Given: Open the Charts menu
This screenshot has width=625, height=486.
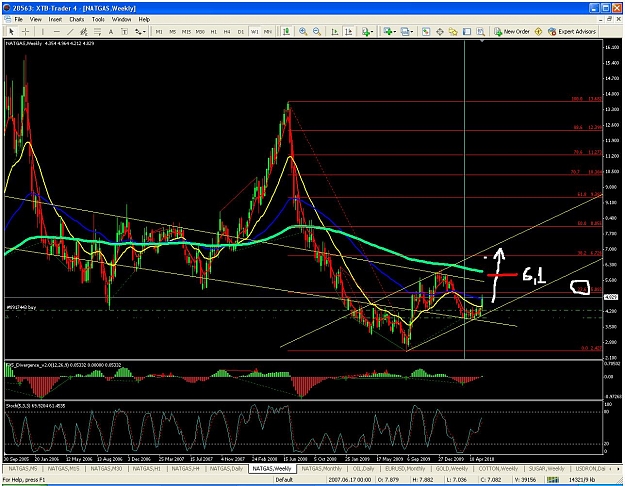Looking at the screenshot, I should (x=77, y=19).
